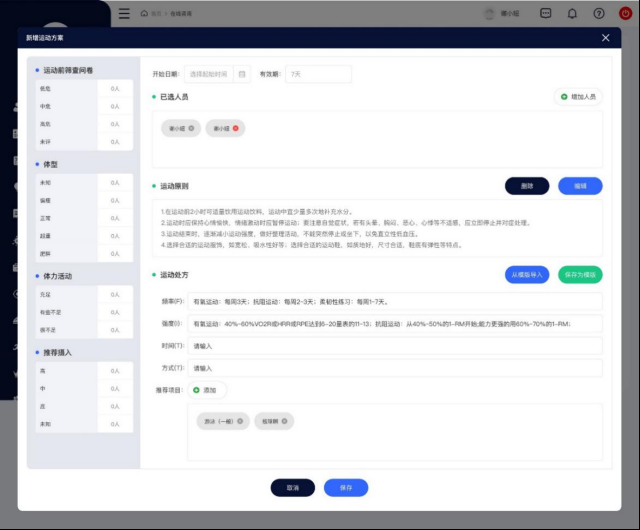Close the 新增运动方案 dialog
Screen dimensions: 640x530
[x=606, y=38]
